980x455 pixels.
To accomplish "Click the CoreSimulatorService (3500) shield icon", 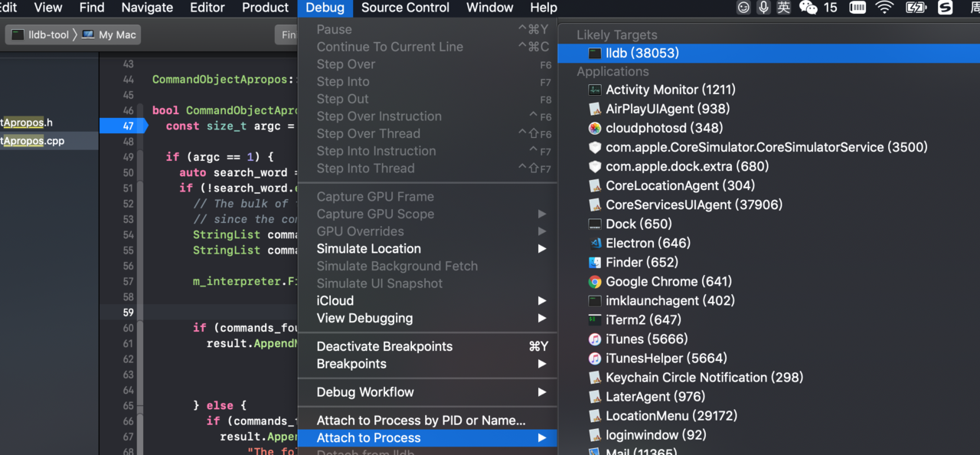I will (595, 147).
